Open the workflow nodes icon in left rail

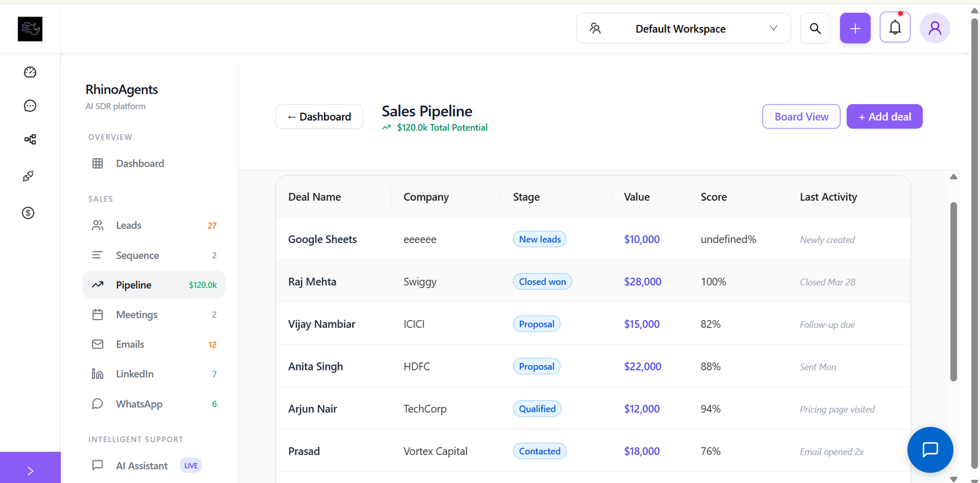[30, 140]
